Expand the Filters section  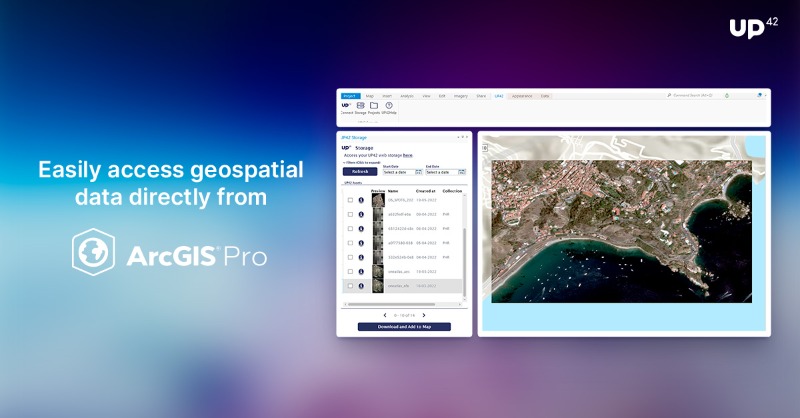(361, 162)
